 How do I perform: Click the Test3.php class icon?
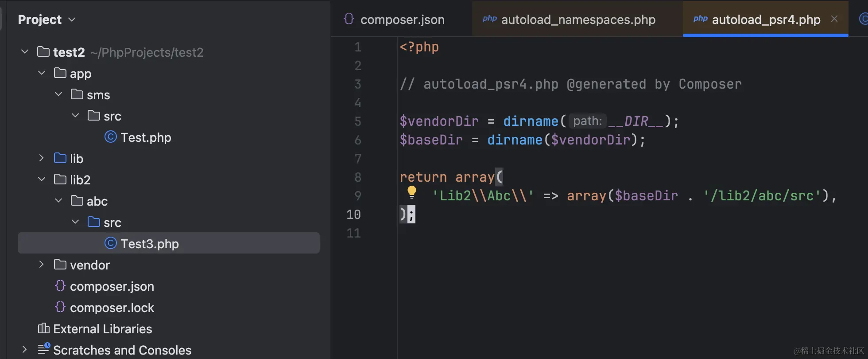click(x=111, y=243)
